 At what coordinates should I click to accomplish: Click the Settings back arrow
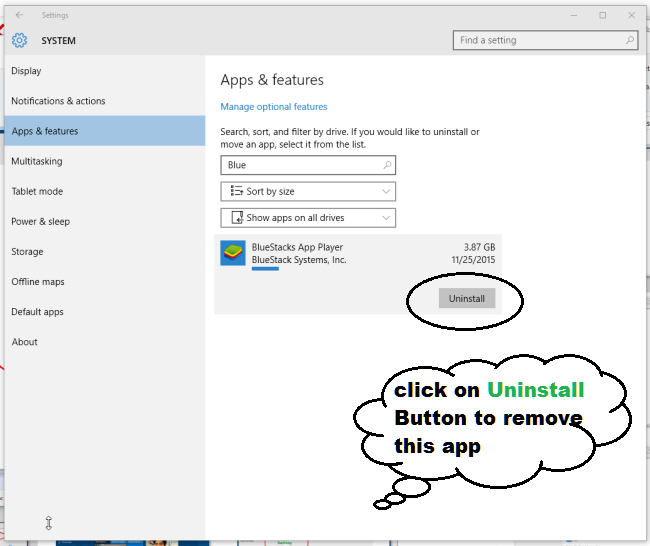19,15
